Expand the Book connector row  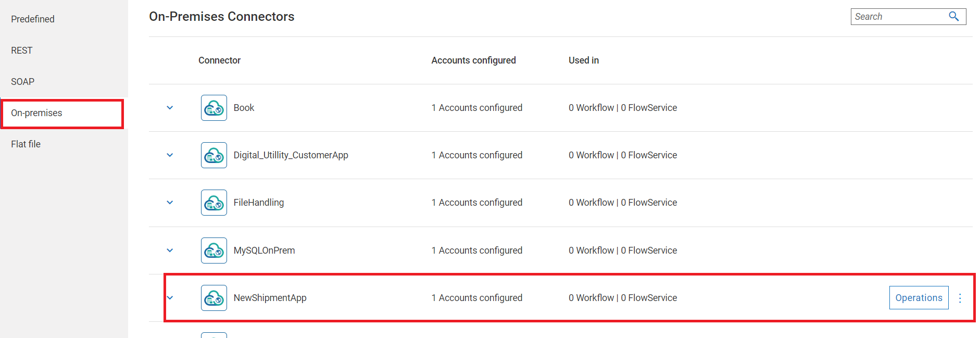[x=169, y=107]
